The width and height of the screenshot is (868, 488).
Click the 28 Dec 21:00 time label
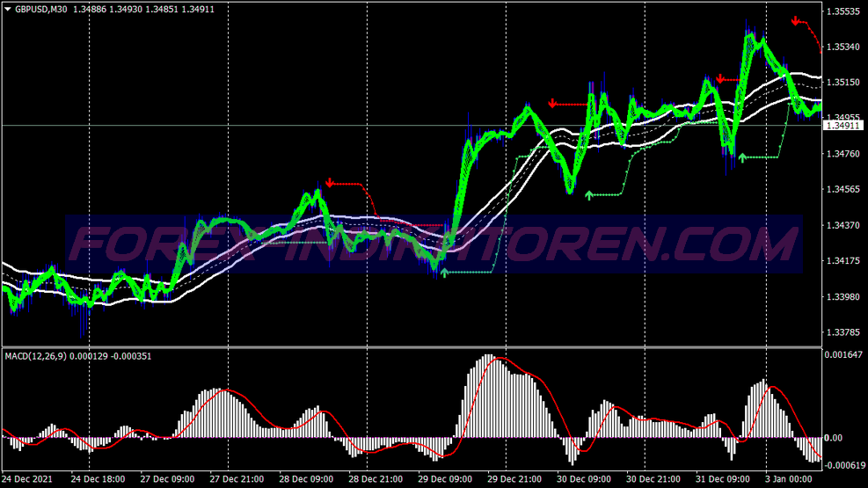(376, 479)
